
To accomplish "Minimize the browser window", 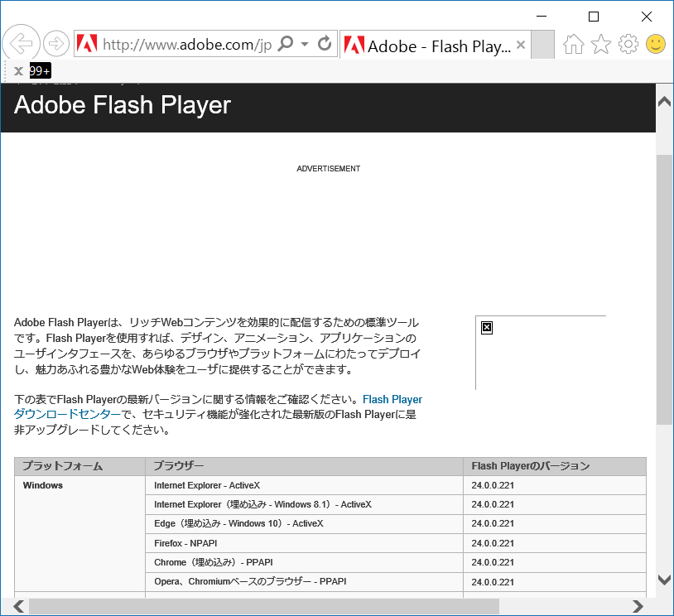I will [x=542, y=17].
